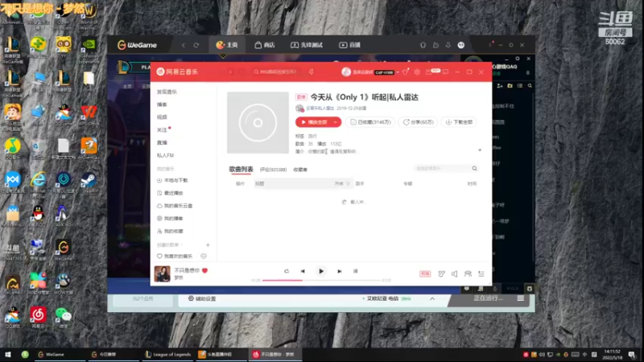Open 播客 in sidebar
The height and width of the screenshot is (362, 644).
pos(162,105)
